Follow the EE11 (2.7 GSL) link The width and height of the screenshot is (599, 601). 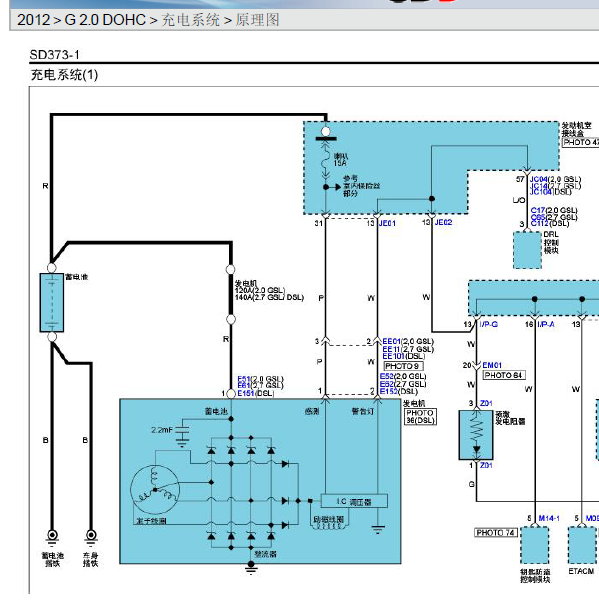tap(391, 349)
